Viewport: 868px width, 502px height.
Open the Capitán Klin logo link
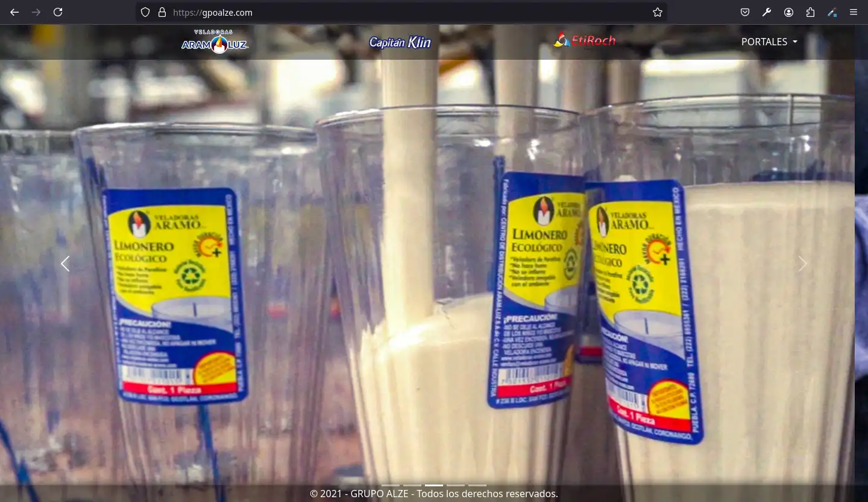point(400,42)
